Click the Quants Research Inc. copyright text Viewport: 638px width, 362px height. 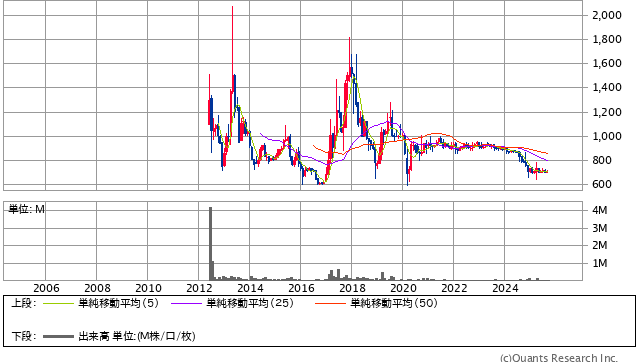click(x=559, y=358)
